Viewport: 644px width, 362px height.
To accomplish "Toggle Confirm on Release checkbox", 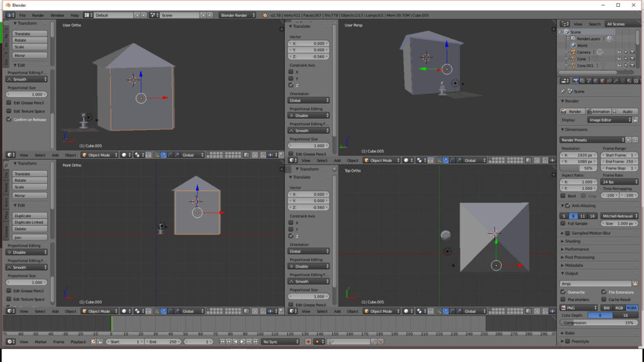I will click(10, 120).
